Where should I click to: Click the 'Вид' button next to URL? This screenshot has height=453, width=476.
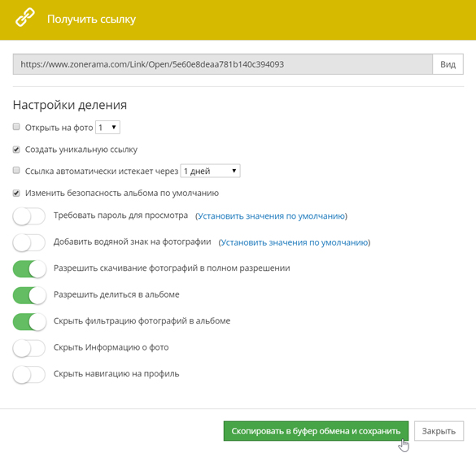click(x=448, y=64)
